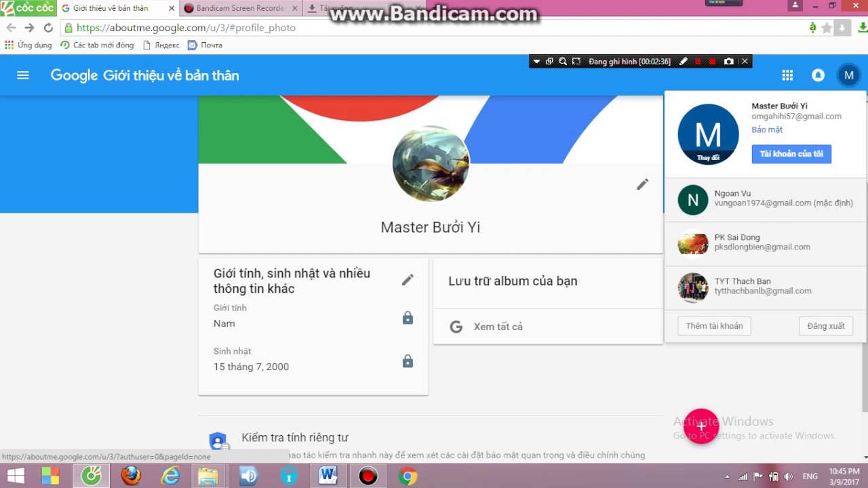868x488 pixels.
Task: Open the Google apps grid
Action: click(x=787, y=75)
